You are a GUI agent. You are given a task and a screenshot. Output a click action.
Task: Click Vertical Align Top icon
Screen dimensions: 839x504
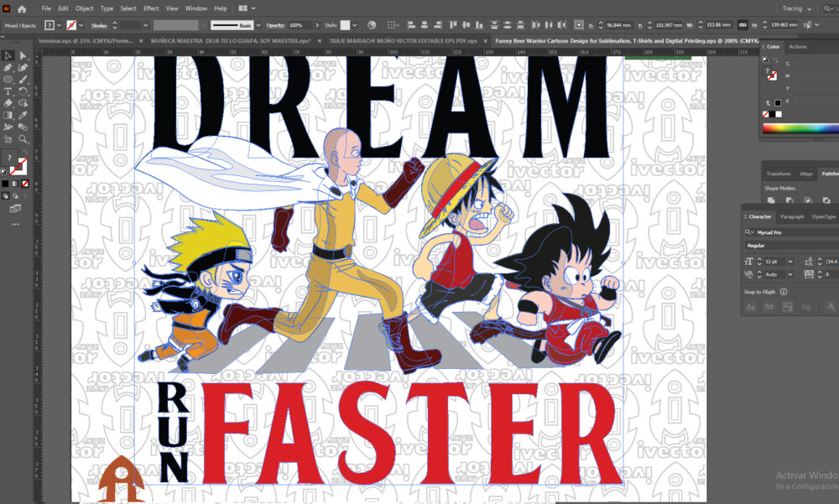click(x=453, y=25)
